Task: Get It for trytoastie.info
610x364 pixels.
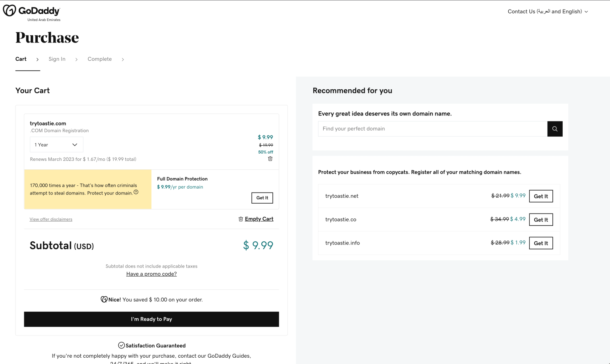Action: click(x=541, y=243)
